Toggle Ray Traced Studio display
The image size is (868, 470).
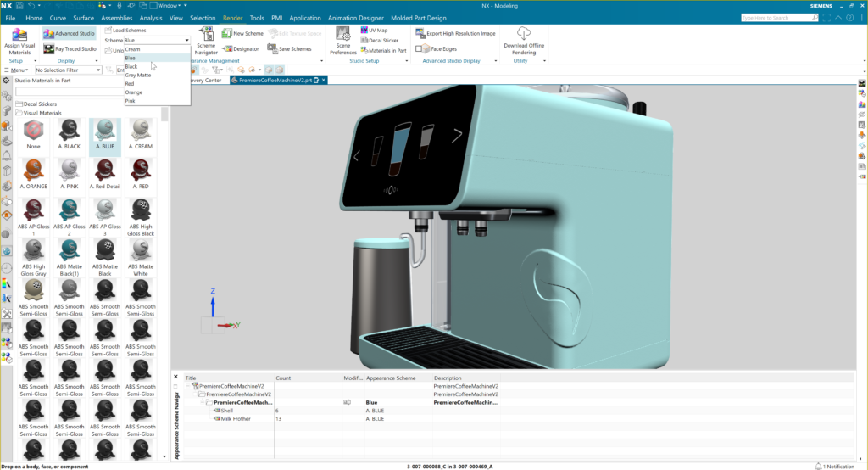click(70, 49)
